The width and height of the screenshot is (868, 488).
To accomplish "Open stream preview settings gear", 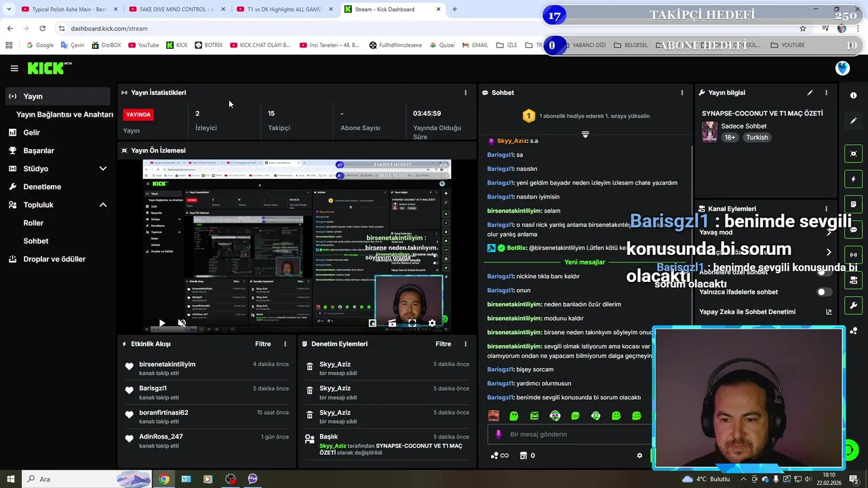I will coord(432,323).
